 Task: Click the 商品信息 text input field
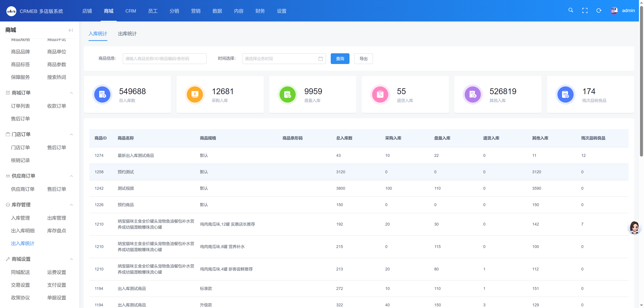[164, 59]
